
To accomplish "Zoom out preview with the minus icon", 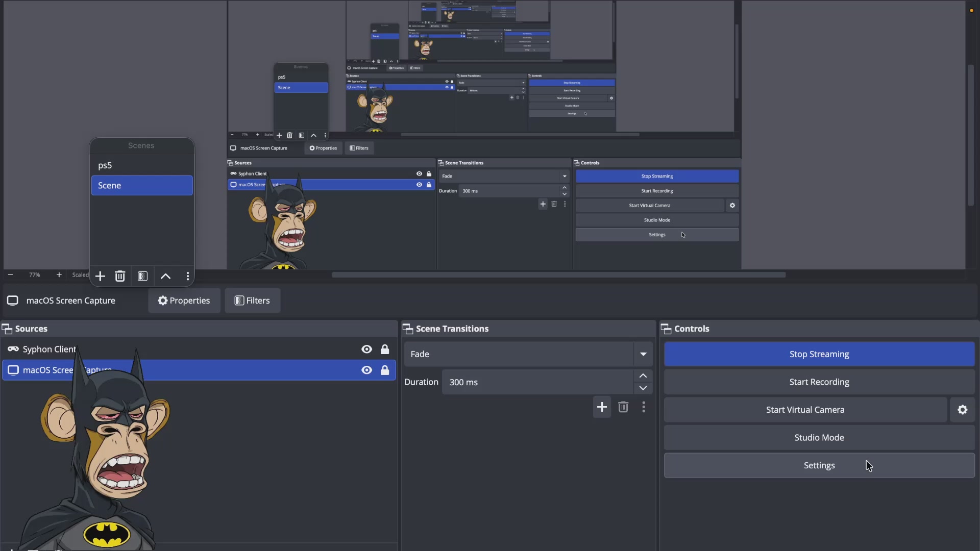I will [10, 274].
